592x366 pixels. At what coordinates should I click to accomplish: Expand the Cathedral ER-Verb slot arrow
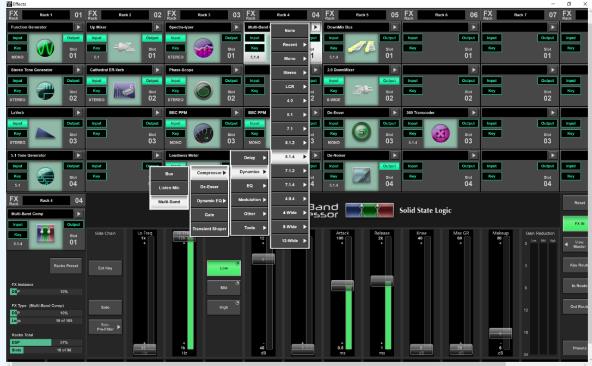157,70
